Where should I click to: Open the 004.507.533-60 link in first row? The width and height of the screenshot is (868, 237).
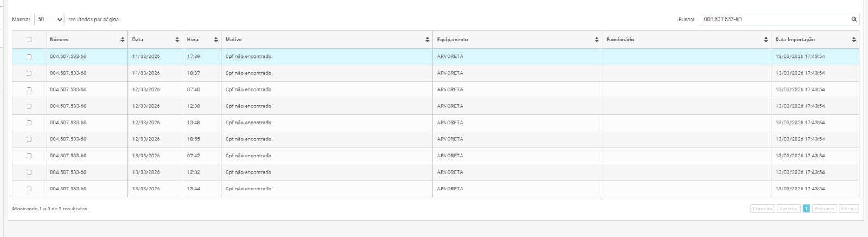click(68, 56)
